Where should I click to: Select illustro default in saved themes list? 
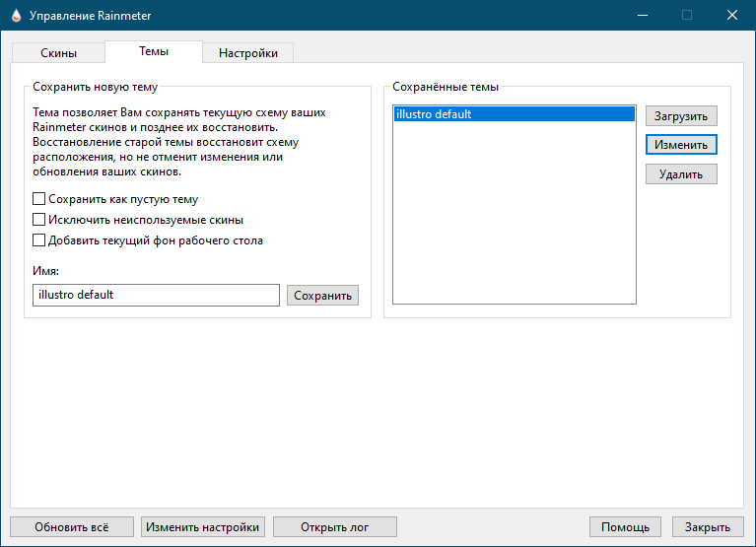pyautogui.click(x=515, y=114)
